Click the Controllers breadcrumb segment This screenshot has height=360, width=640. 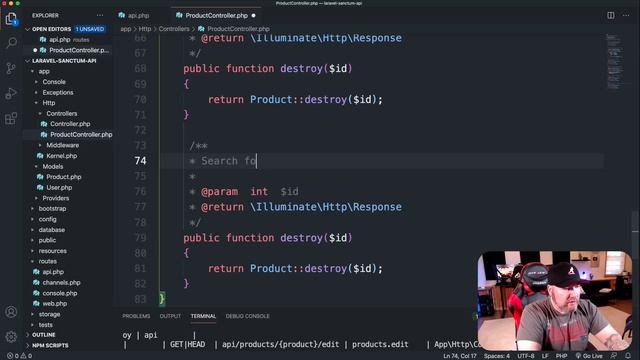(x=174, y=29)
